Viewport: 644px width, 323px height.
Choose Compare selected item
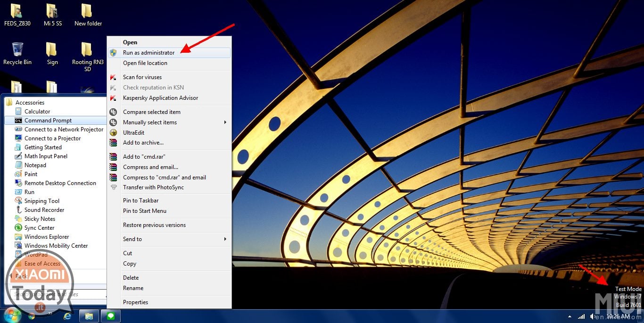[170, 112]
